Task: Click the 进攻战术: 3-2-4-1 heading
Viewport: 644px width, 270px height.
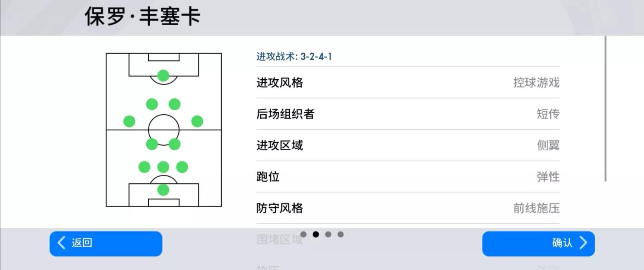Action: point(294,57)
